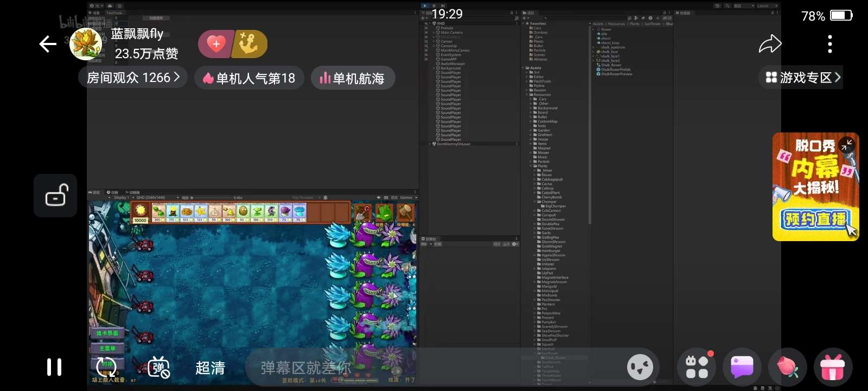The height and width of the screenshot is (391, 868).
Task: Tap the 预约直播 promo banner
Action: point(815,219)
